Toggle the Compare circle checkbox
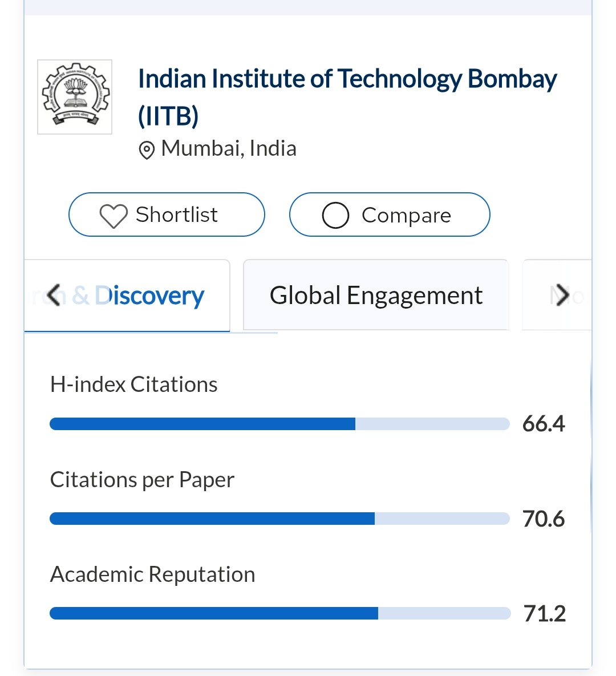This screenshot has height=676, width=616. click(x=335, y=216)
